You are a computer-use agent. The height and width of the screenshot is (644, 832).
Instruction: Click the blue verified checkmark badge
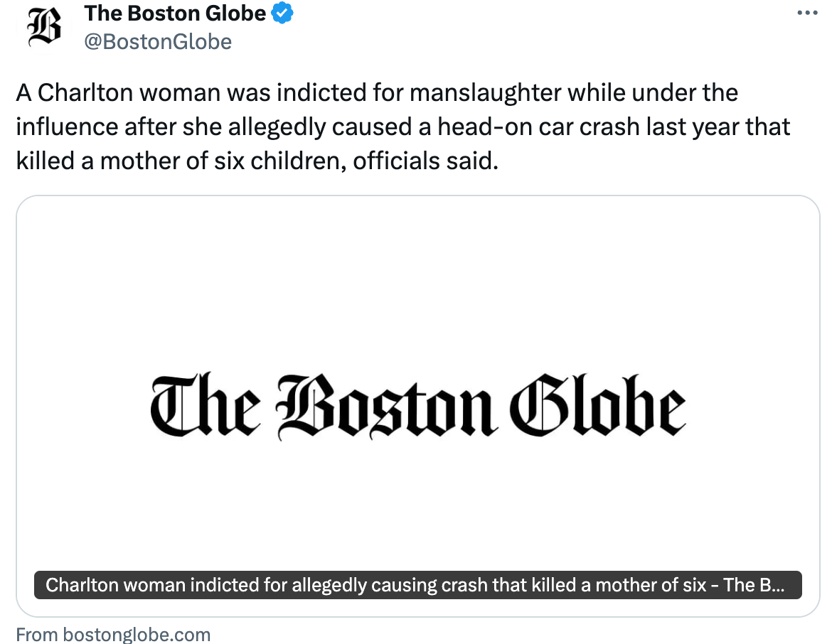pyautogui.click(x=284, y=13)
